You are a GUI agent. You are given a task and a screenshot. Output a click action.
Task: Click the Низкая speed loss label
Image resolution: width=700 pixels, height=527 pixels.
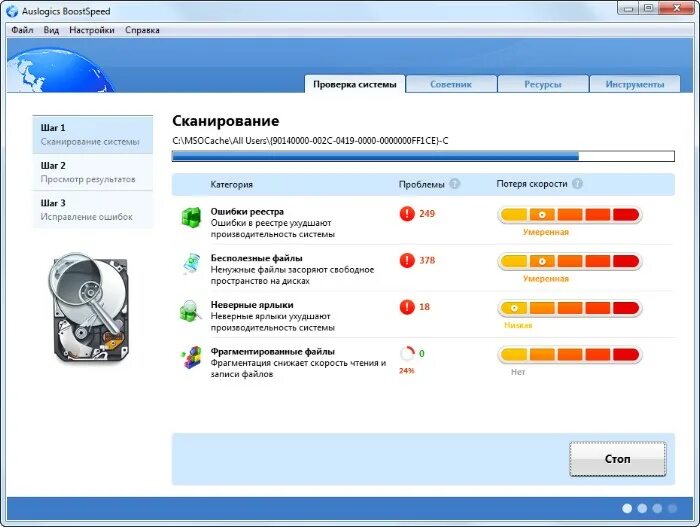coord(518,325)
